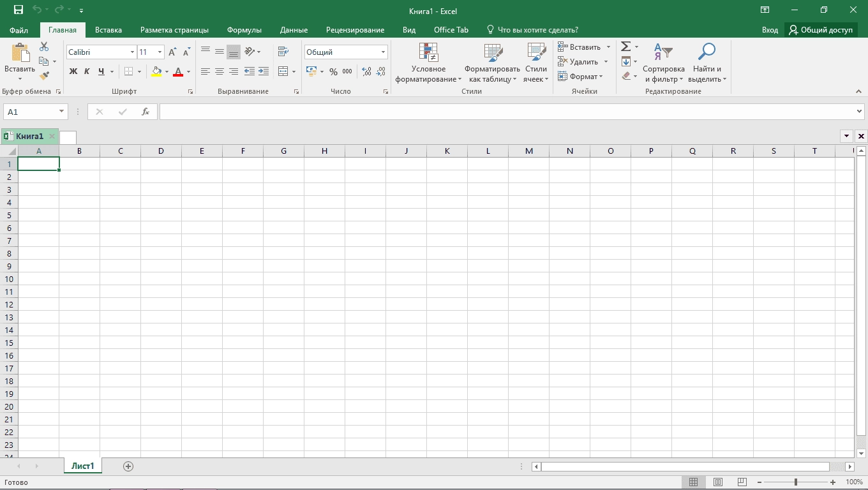Click the Save icon in title bar
The height and width of the screenshot is (490, 868).
click(x=19, y=10)
